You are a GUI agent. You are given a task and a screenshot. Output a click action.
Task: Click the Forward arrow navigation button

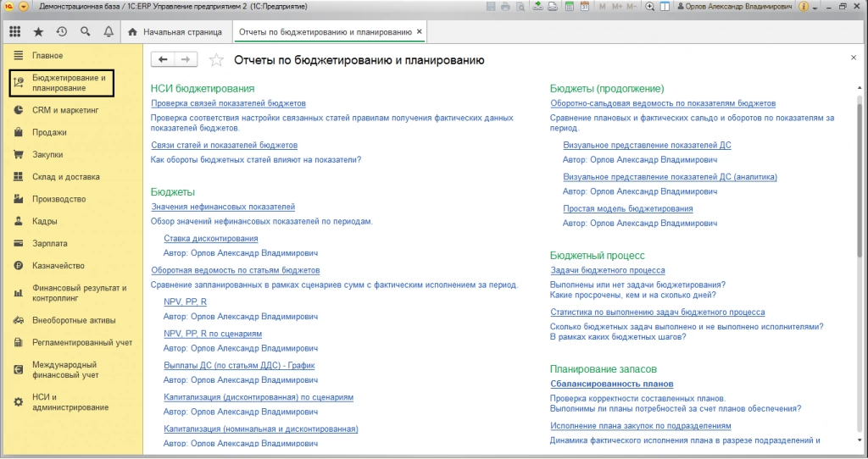186,60
